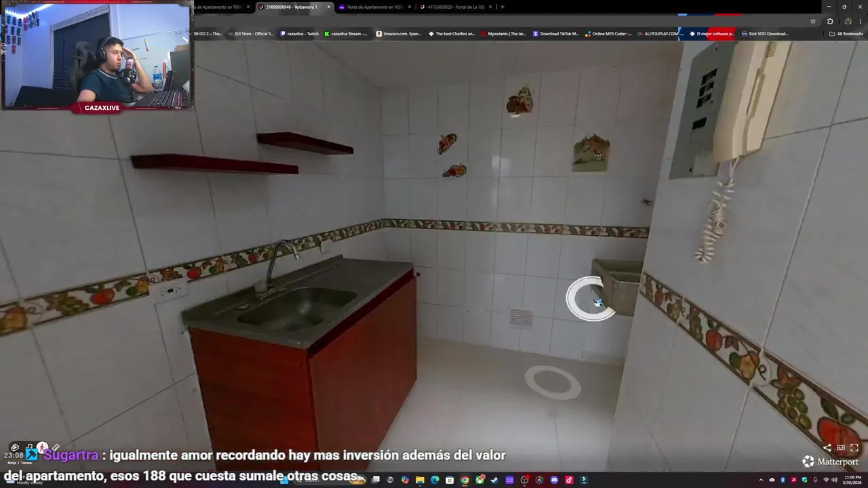This screenshot has width=868, height=488.
Task: Open the Matterport measurement ruler tool
Action: (x=56, y=447)
